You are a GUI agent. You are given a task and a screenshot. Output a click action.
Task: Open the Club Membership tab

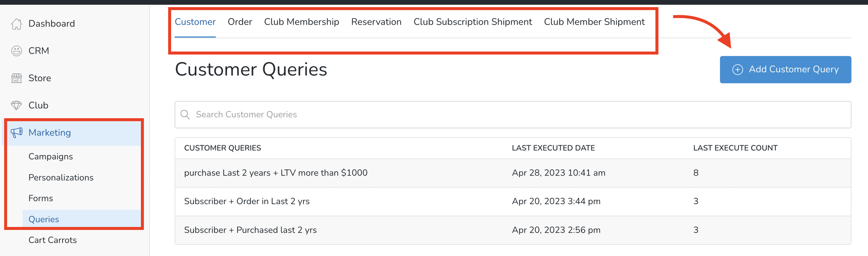click(302, 21)
